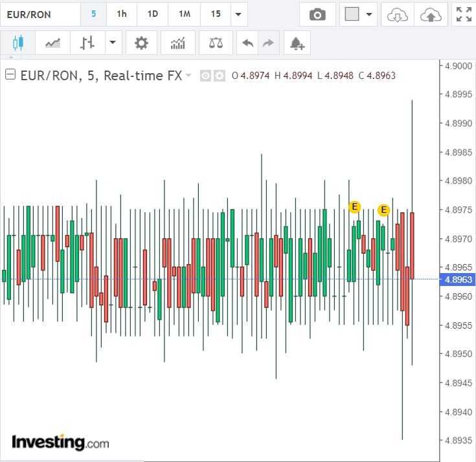
Task: Choose the 1M timeframe button
Action: coord(185,14)
